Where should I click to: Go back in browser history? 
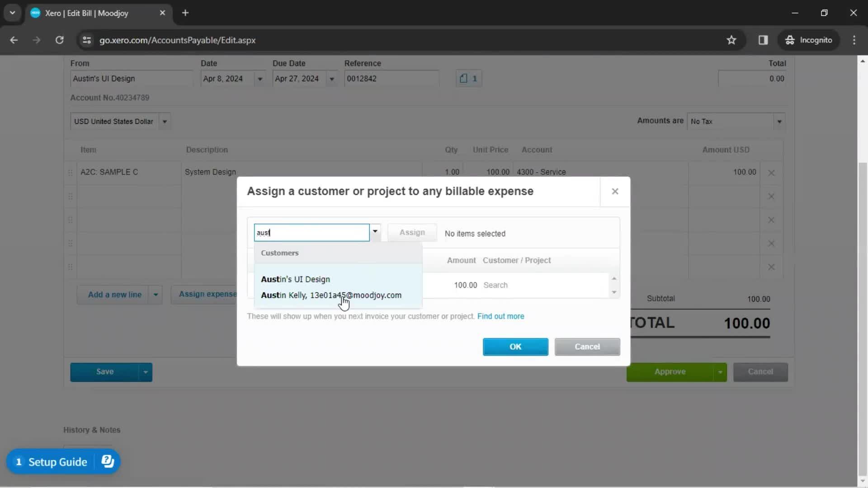click(14, 40)
